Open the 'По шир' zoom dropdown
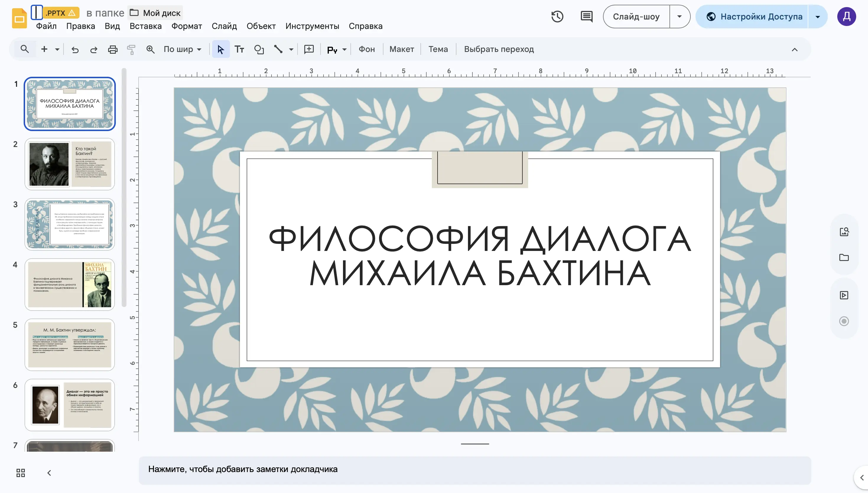Image resolution: width=868 pixels, height=493 pixels. click(182, 49)
